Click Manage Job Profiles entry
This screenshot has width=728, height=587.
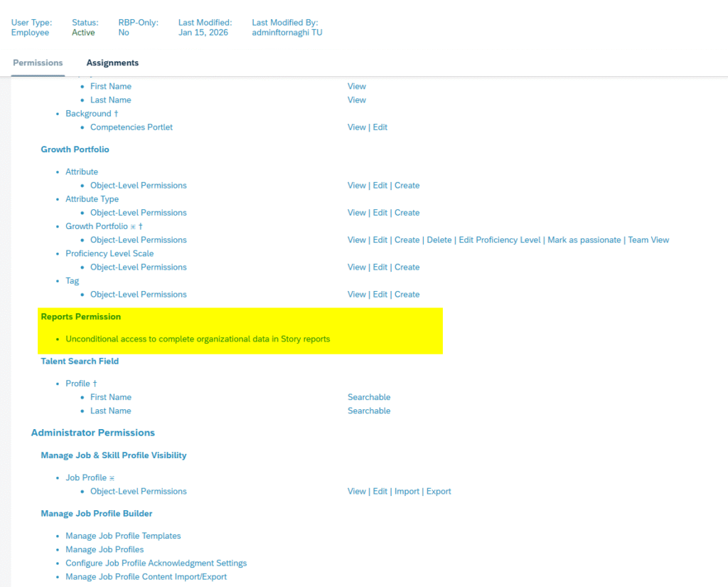(105, 549)
